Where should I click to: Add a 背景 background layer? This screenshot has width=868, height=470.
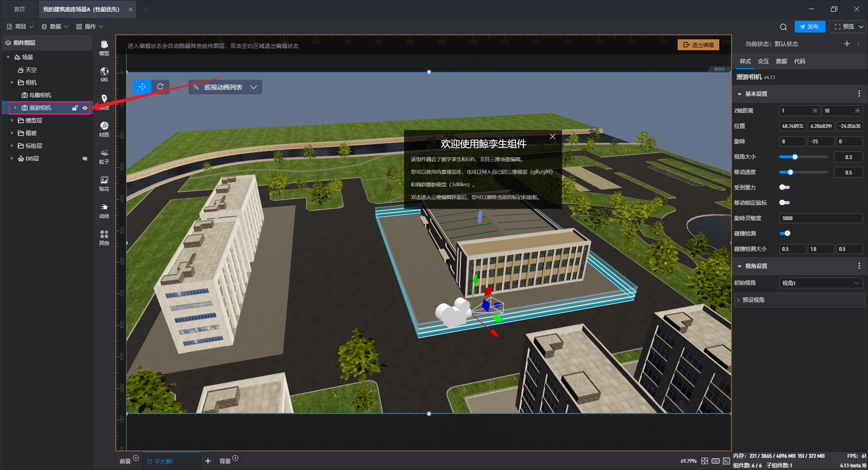click(235, 458)
